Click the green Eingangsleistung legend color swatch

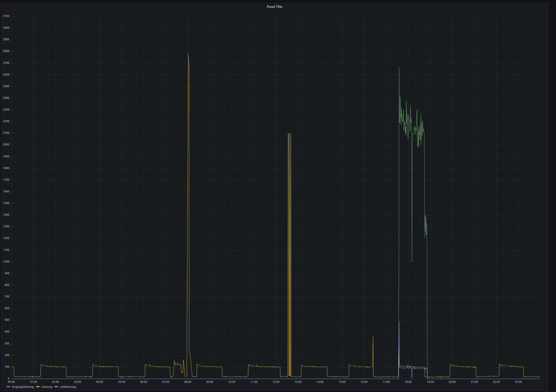[8, 387]
